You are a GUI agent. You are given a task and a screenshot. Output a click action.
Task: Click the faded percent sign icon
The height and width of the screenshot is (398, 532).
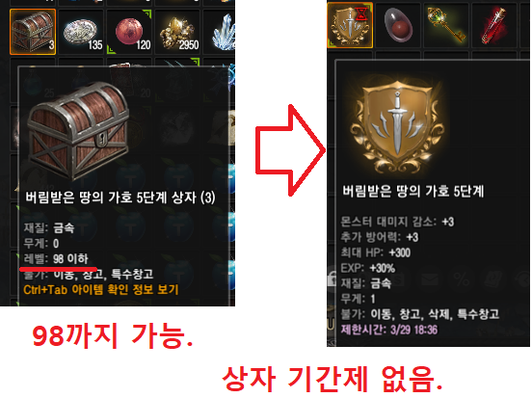pyautogui.click(x=461, y=279)
